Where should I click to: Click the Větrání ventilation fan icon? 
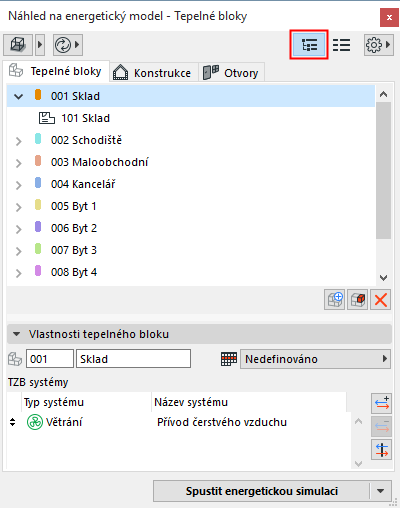(x=35, y=422)
